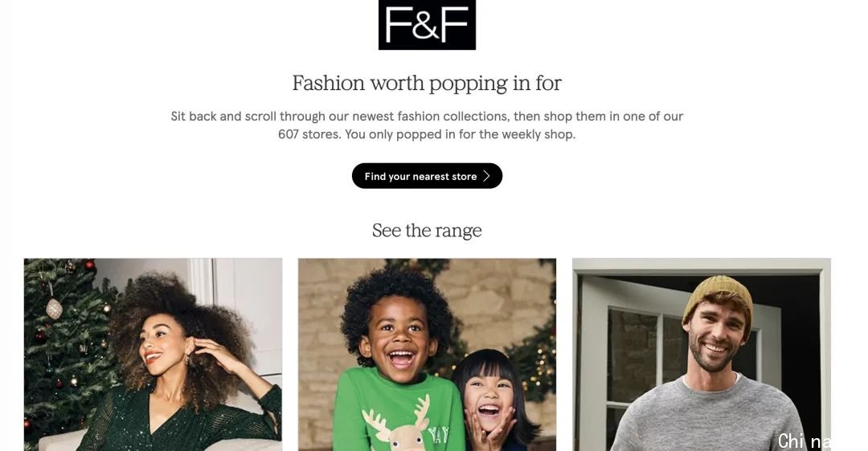This screenshot has height=451, width=868.
Task: Click the man's bearded face in third photo
Action: [x=716, y=337]
